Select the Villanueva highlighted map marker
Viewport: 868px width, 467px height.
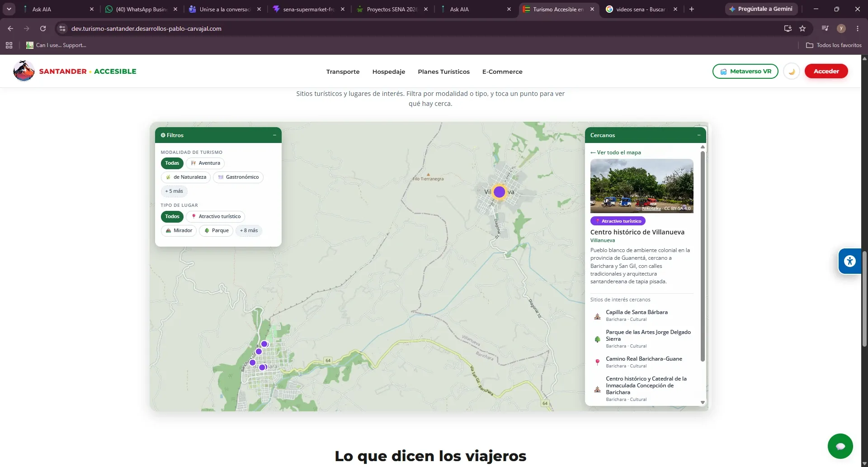point(499,192)
